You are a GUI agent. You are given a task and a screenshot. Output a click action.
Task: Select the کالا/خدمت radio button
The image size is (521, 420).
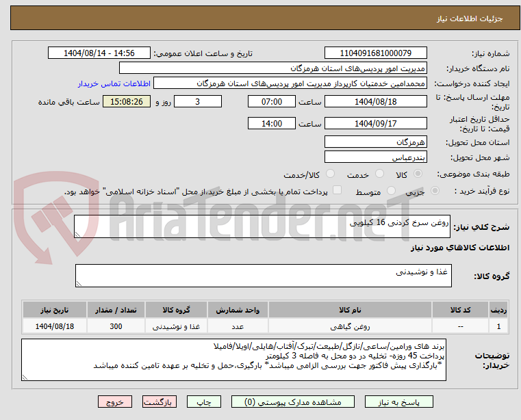[330, 174]
